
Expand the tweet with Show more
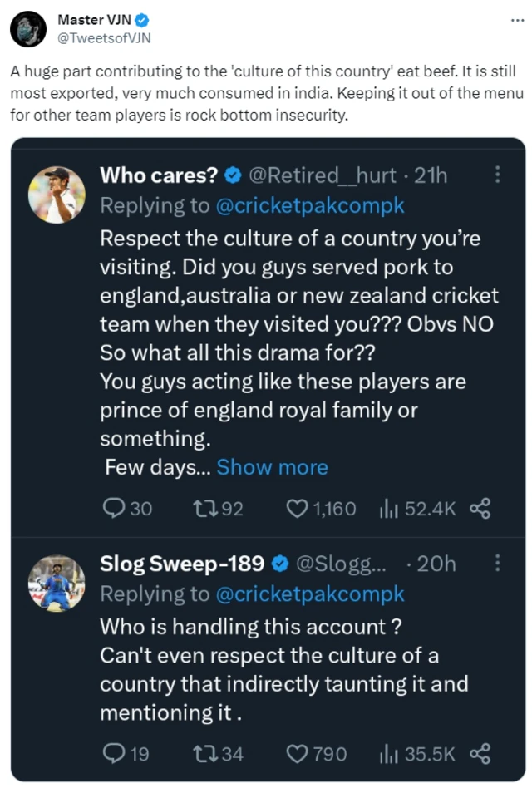(x=272, y=467)
